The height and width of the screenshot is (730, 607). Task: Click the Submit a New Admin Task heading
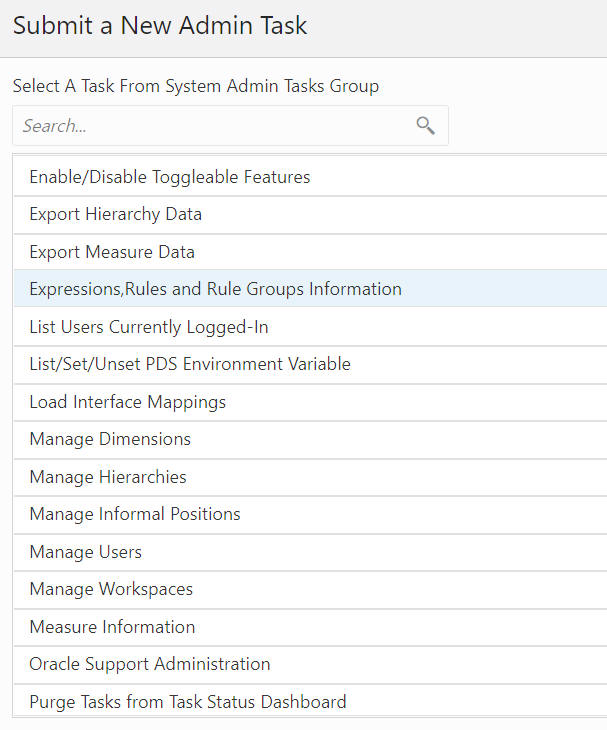(160, 26)
